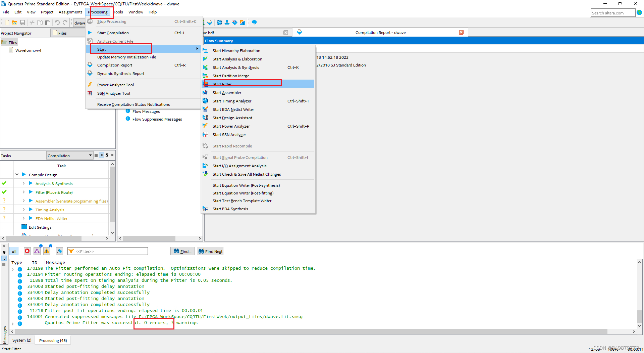This screenshot has width=644, height=353.
Task: Expand the Timing Analysis task row
Action: (23, 210)
